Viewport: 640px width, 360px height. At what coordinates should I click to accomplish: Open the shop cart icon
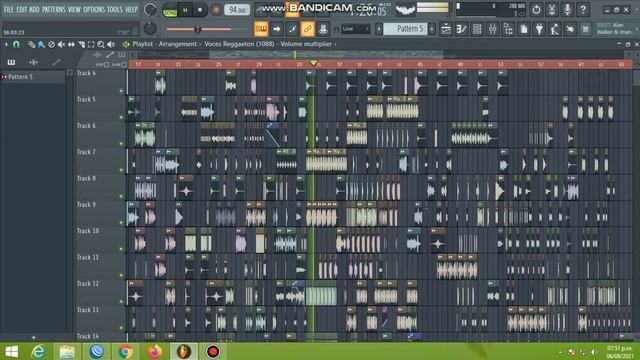tap(586, 29)
